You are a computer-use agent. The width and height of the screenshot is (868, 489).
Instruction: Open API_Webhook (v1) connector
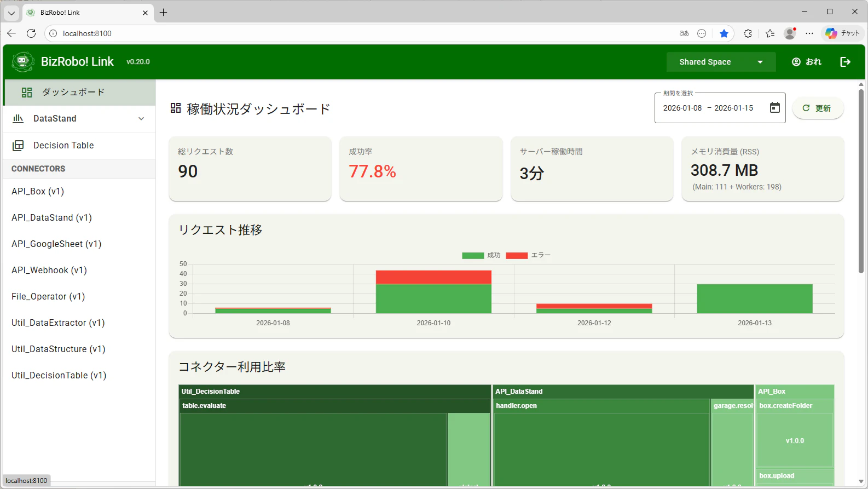[79, 270]
